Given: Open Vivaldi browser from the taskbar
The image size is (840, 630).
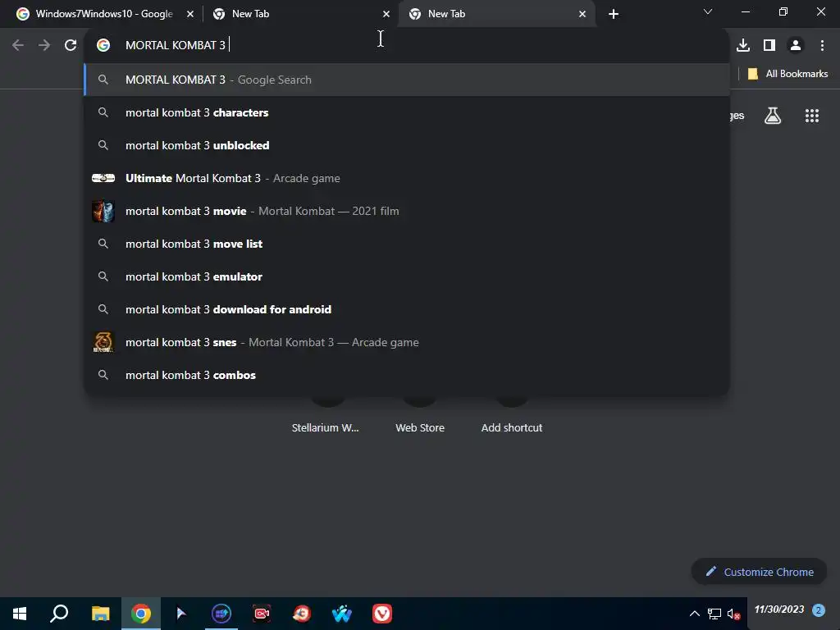Looking at the screenshot, I should click(x=382, y=614).
